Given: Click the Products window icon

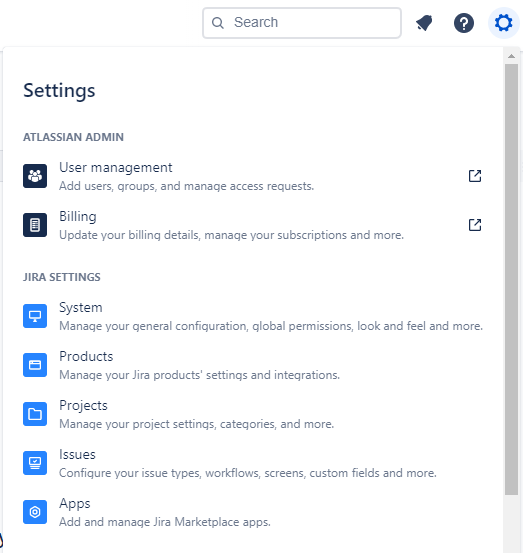Looking at the screenshot, I should pyautogui.click(x=35, y=365).
